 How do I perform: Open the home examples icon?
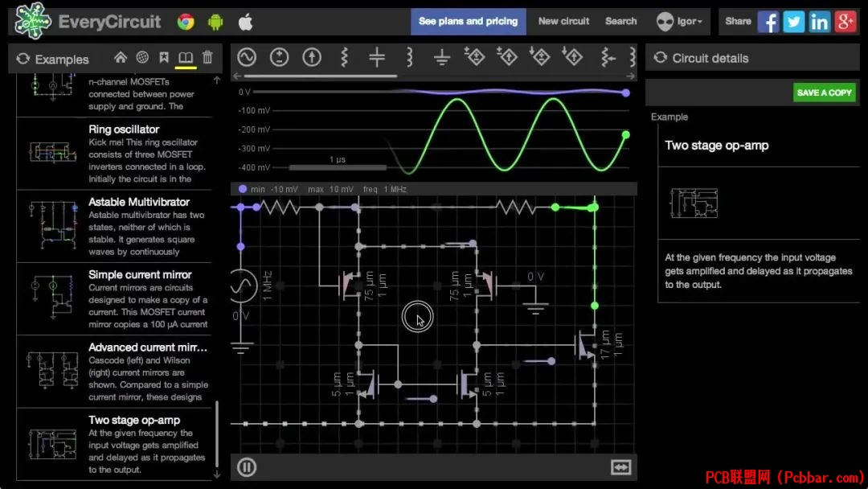point(120,58)
